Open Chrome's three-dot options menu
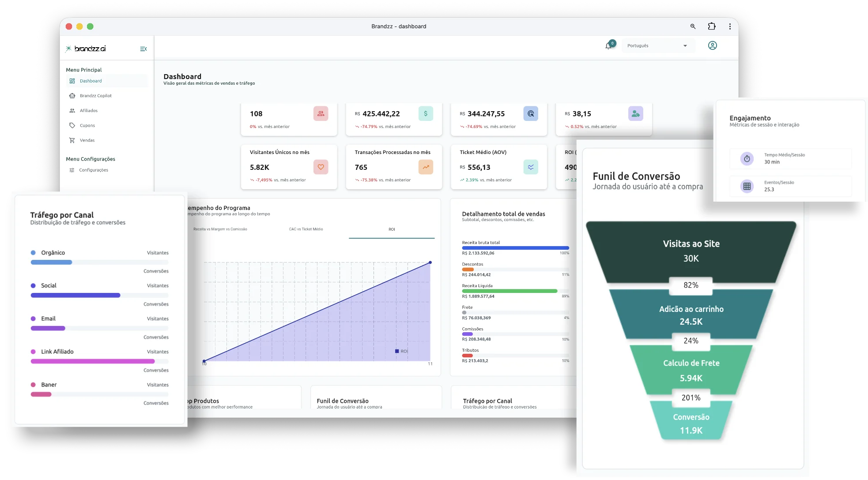 pos(730,26)
